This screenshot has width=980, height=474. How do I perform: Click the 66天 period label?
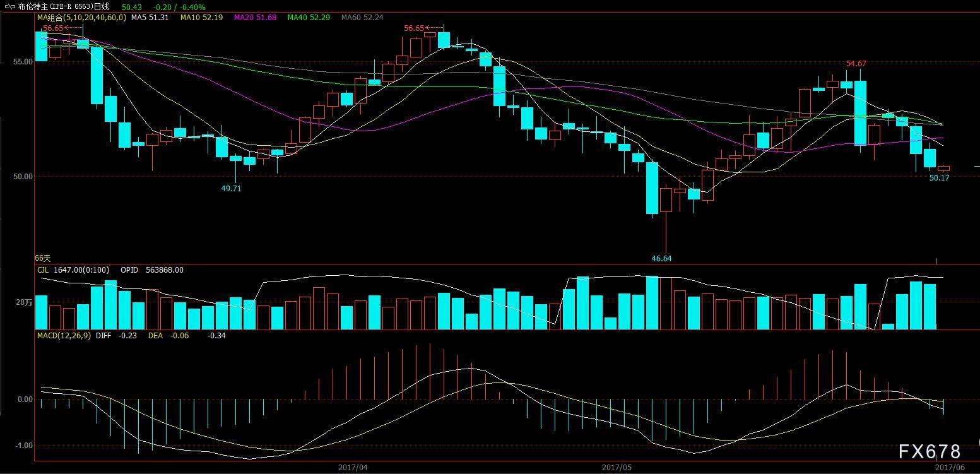click(x=42, y=258)
